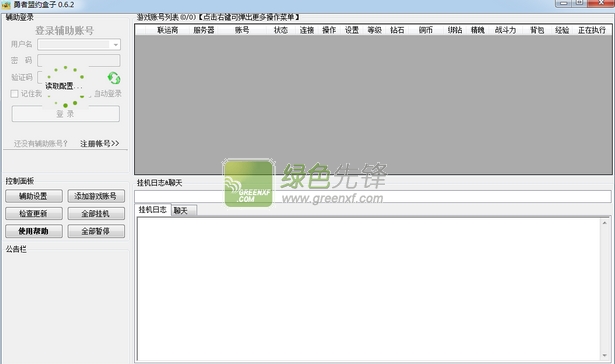
Task: Click the 辅助设置 button
Action: [34, 196]
